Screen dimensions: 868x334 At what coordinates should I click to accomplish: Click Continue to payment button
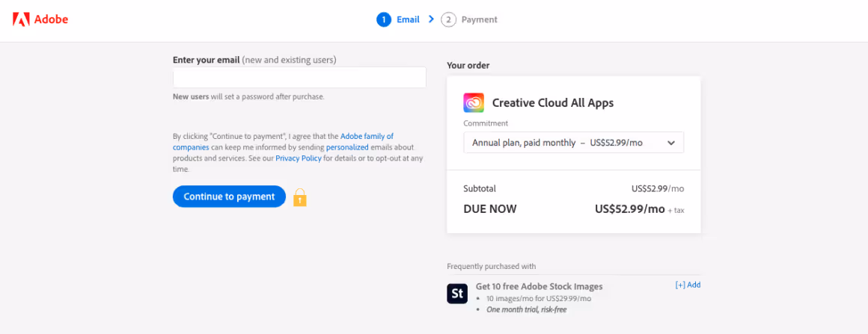pos(229,197)
